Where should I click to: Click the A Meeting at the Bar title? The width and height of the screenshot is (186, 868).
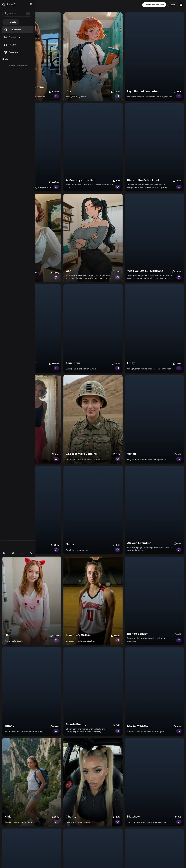(80, 180)
